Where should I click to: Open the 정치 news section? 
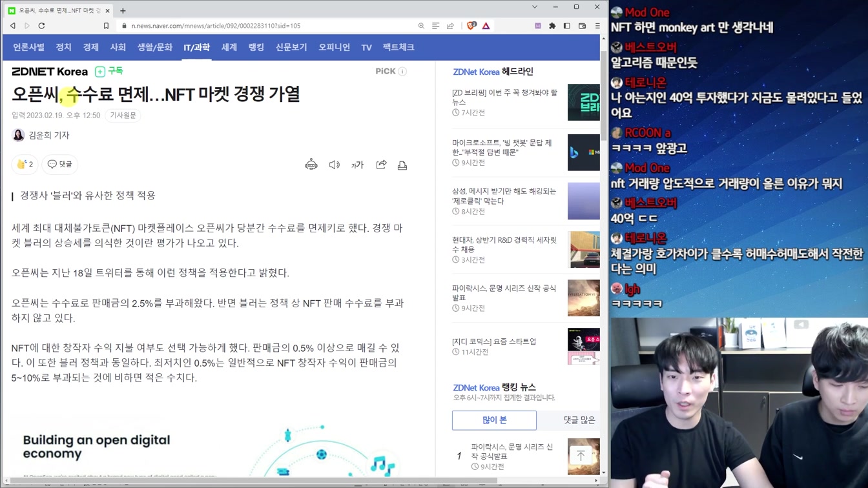[63, 47]
